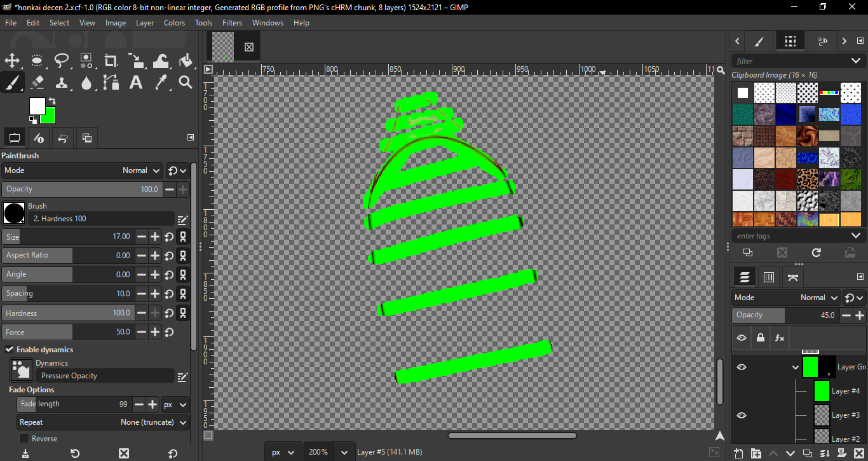Image resolution: width=868 pixels, height=461 pixels.
Task: Open the Colors menu
Action: tap(174, 22)
